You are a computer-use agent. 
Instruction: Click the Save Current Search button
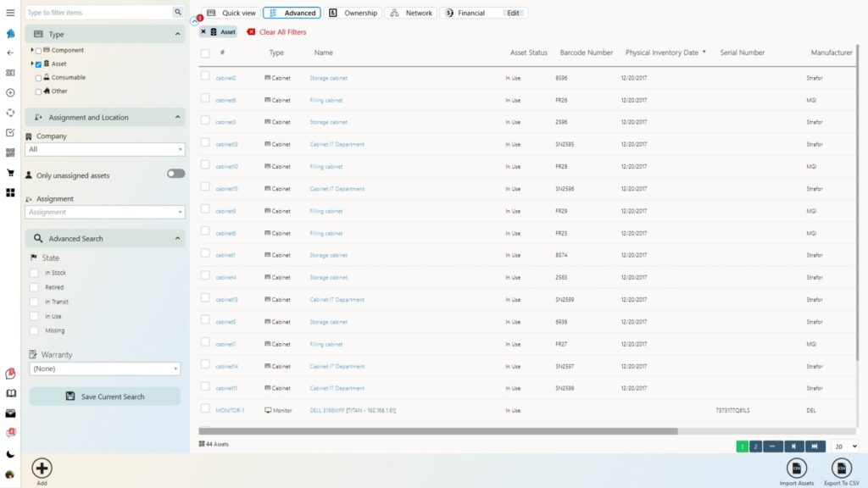(x=105, y=396)
